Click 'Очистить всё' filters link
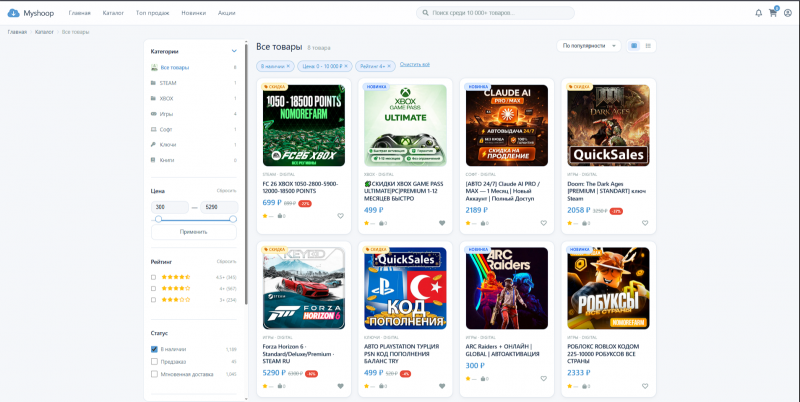 click(x=415, y=64)
